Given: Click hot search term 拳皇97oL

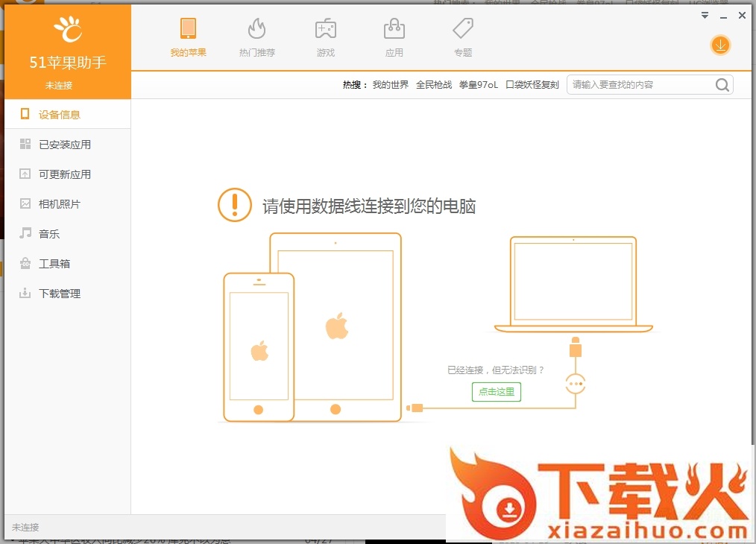Looking at the screenshot, I should click(x=479, y=85).
